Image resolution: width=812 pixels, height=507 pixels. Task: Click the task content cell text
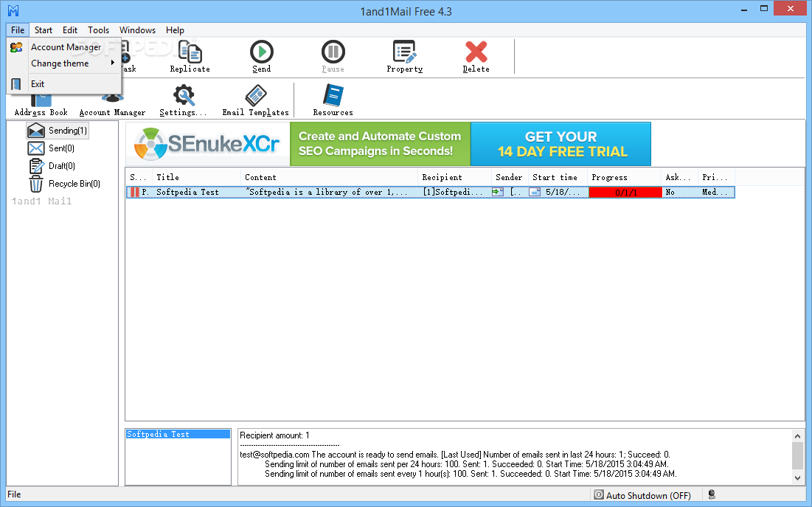point(326,193)
